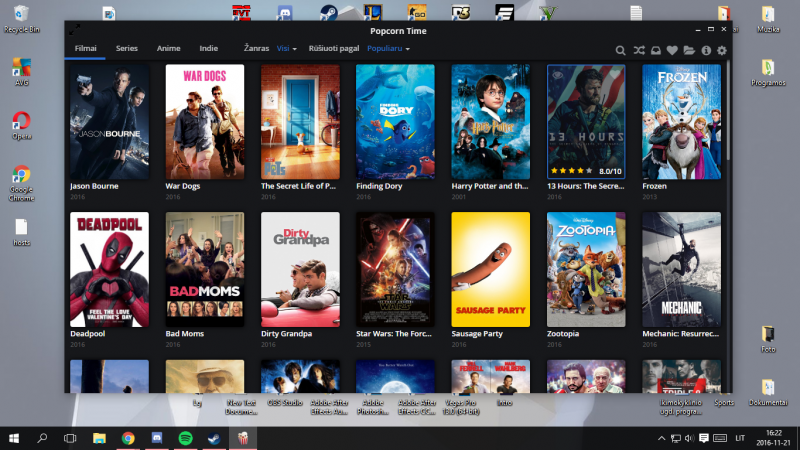Toggle fullscreen with the top-left arrows icon

coord(74,30)
